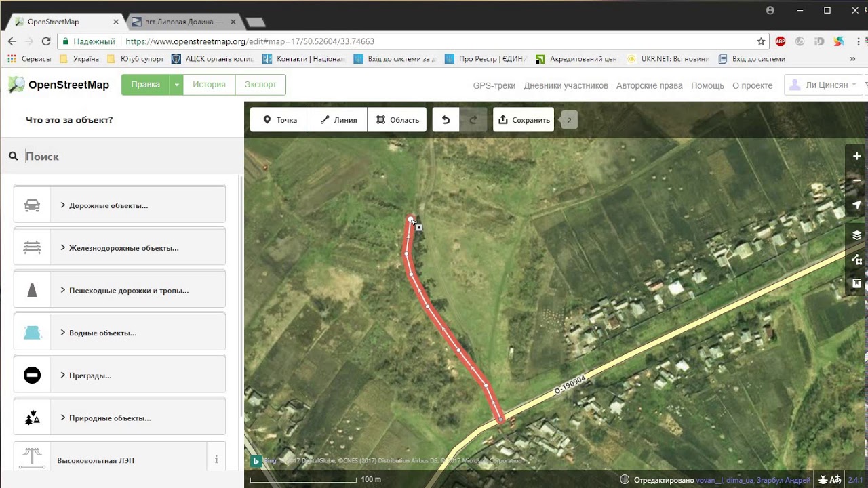This screenshot has width=868, height=488.
Task: Open the background layers panel
Action: point(856,235)
